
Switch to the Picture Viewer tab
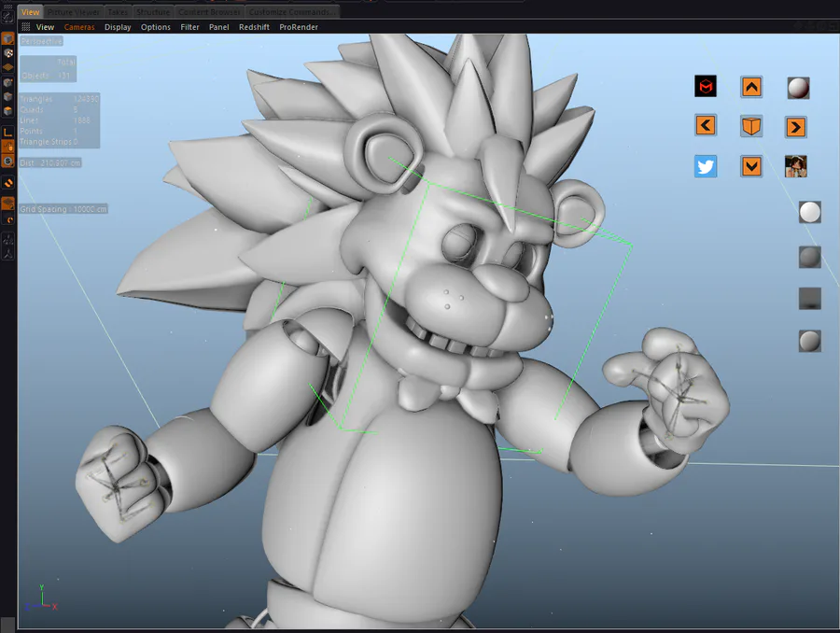point(74,12)
